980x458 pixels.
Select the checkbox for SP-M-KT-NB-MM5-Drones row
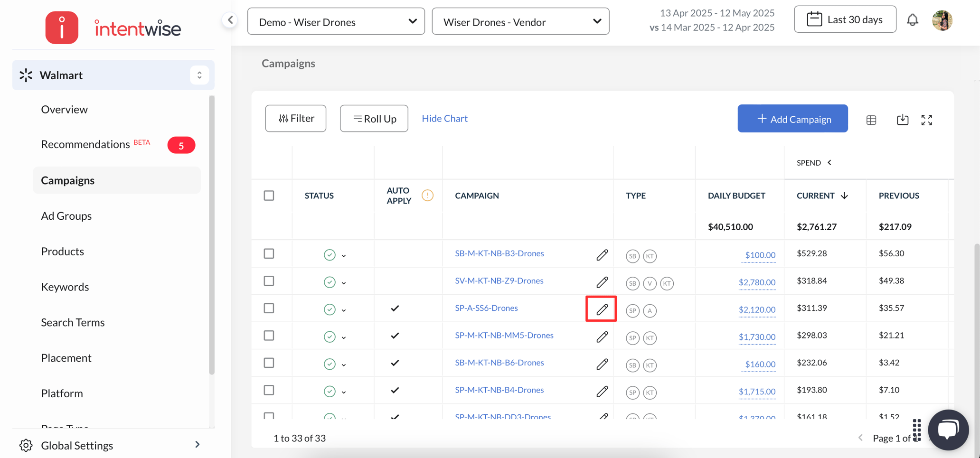[x=269, y=336]
